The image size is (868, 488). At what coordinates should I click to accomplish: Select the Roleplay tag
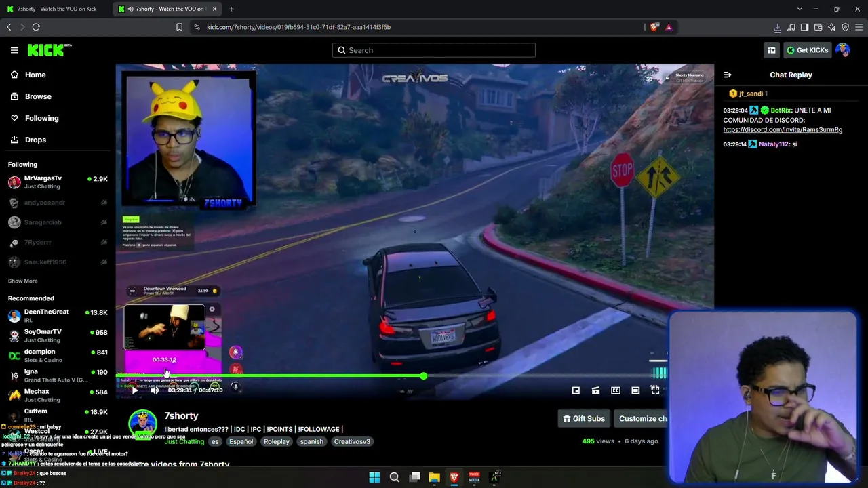point(277,441)
